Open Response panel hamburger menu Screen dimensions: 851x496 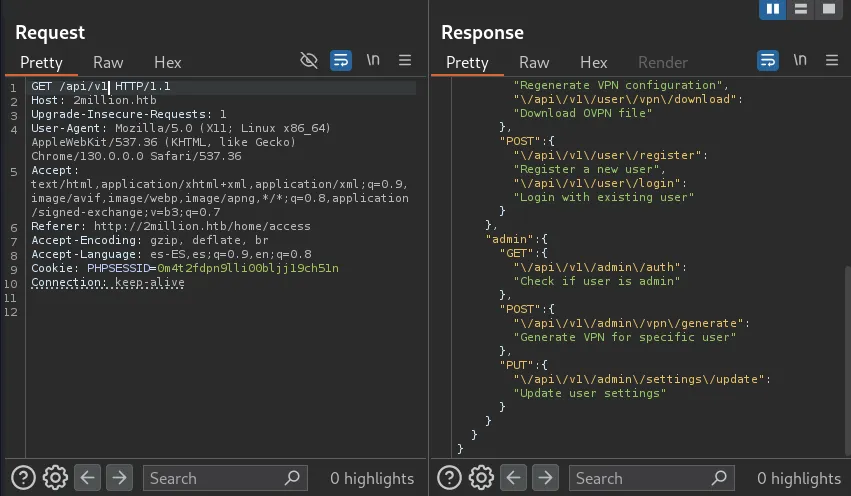(x=831, y=61)
